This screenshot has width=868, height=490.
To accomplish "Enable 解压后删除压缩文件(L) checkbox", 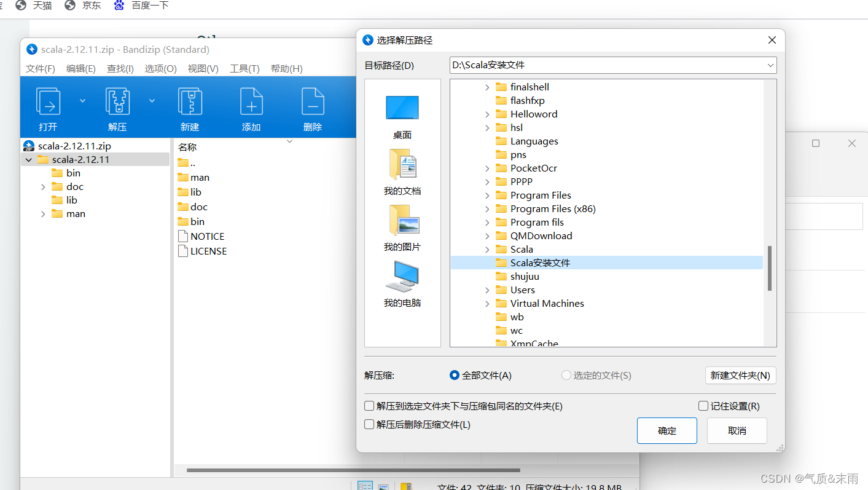I will tap(369, 424).
